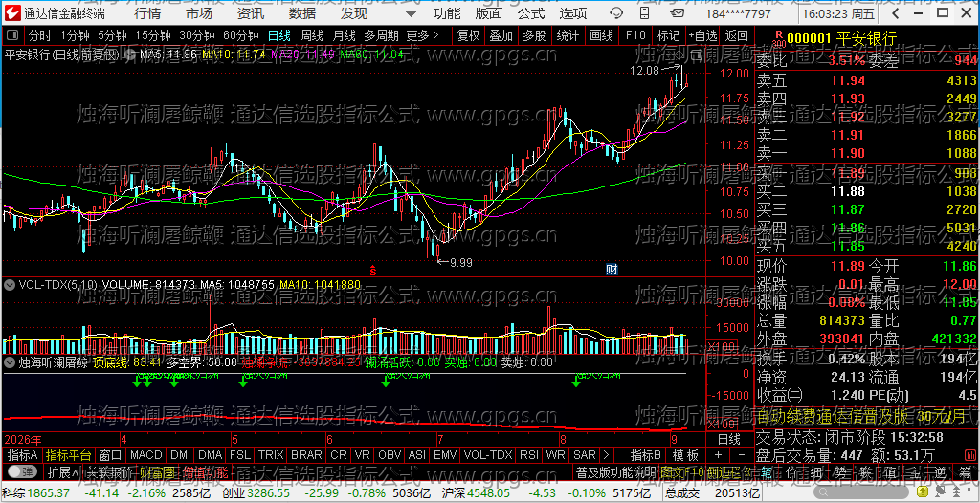Select the MACD indicator tab
This screenshot has height=503, width=980.
pos(145,455)
